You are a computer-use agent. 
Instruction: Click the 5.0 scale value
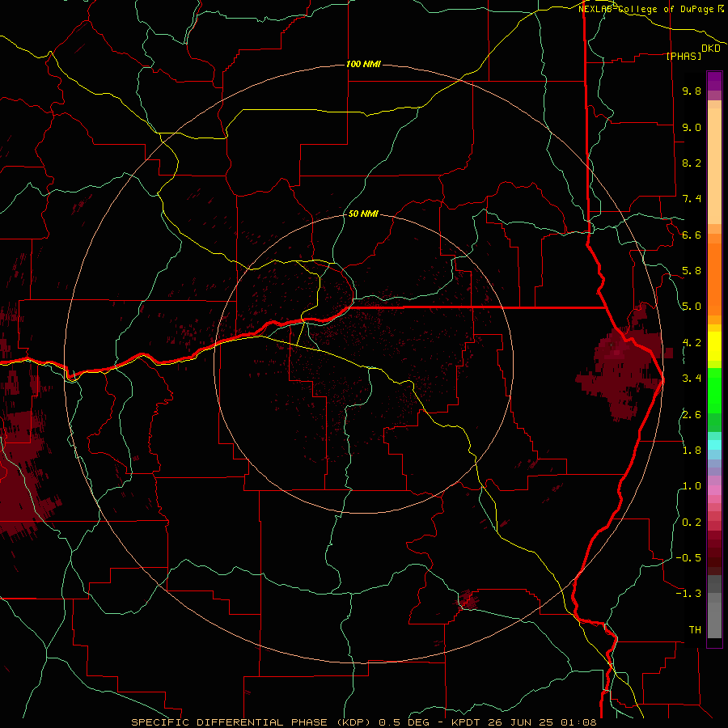pos(692,307)
